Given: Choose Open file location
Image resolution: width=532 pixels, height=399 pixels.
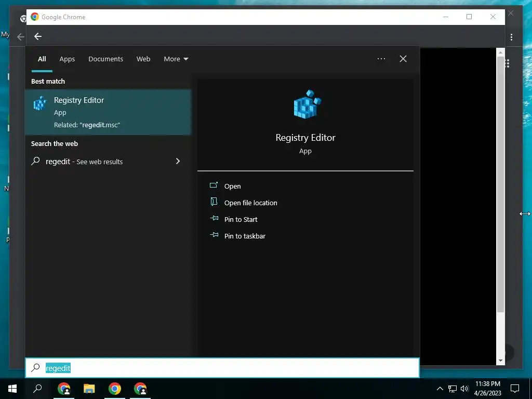Looking at the screenshot, I should (250, 203).
